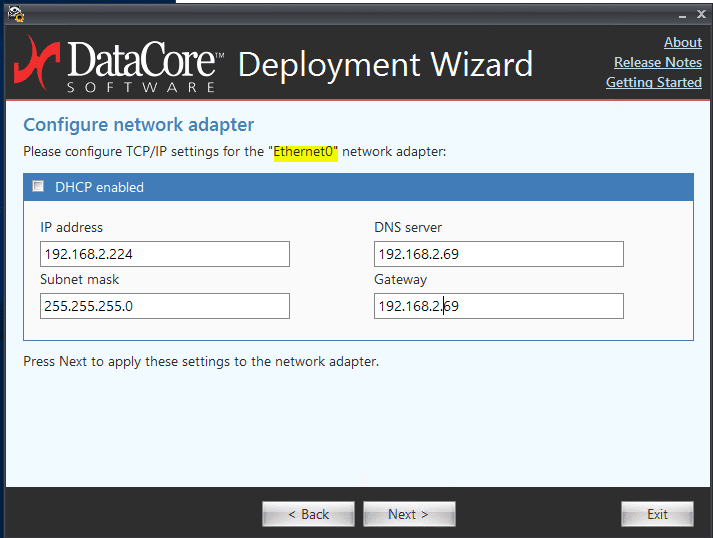Select the DNS server text field
This screenshot has height=538, width=713.
(x=498, y=254)
